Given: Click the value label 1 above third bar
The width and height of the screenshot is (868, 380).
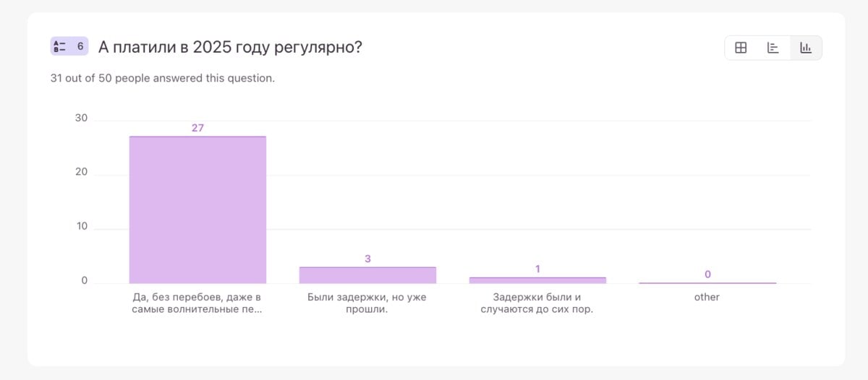Looking at the screenshot, I should pos(537,269).
